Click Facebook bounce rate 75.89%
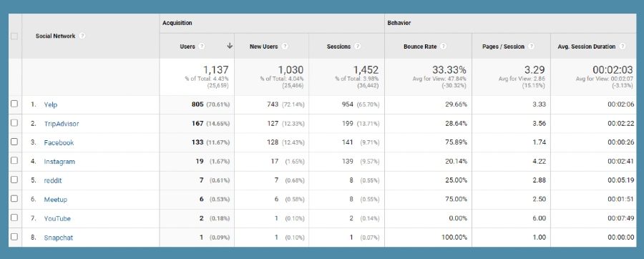This screenshot has height=259, width=644. click(457, 142)
